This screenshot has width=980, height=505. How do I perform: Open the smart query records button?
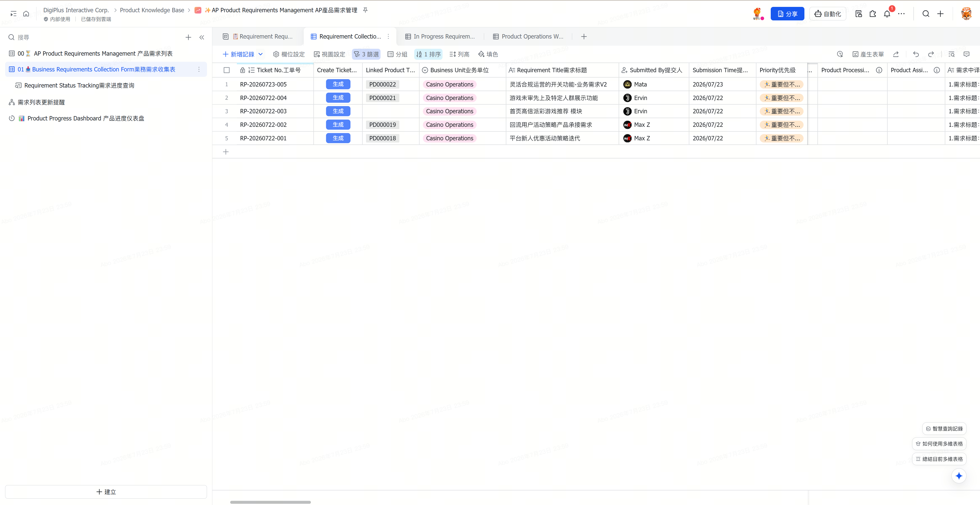945,428
